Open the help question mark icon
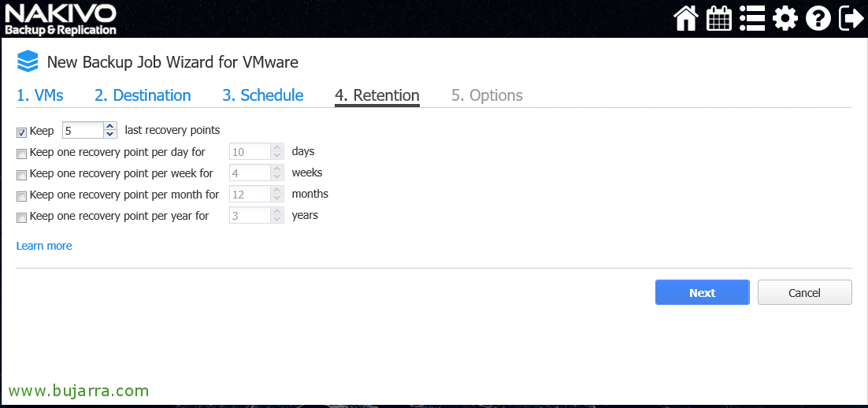The width and height of the screenshot is (868, 408). pyautogui.click(x=818, y=19)
